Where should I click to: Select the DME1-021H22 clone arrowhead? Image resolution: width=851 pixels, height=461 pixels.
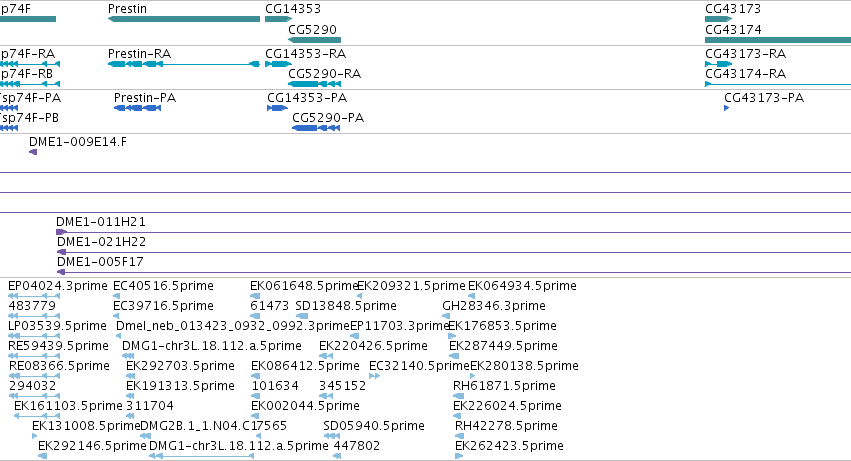61,252
